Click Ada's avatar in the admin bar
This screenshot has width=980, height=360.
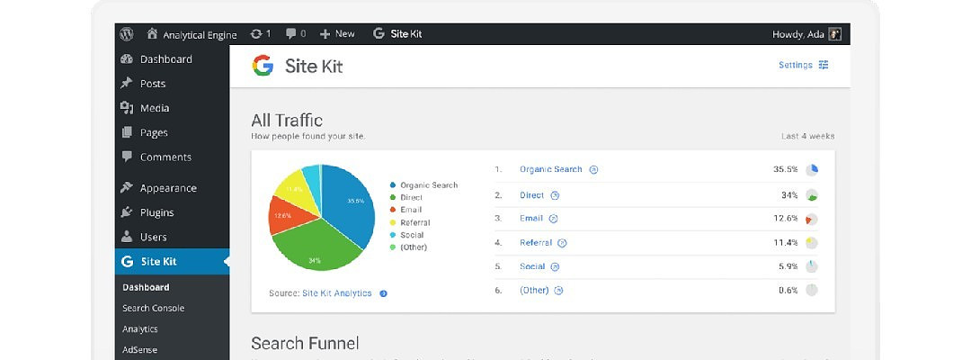[x=835, y=34]
